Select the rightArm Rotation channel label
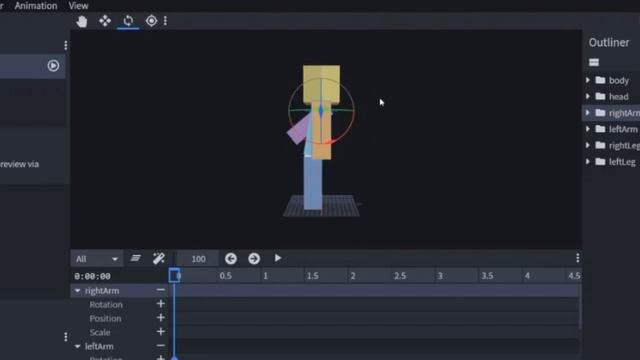Image resolution: width=640 pixels, height=360 pixels. (106, 304)
